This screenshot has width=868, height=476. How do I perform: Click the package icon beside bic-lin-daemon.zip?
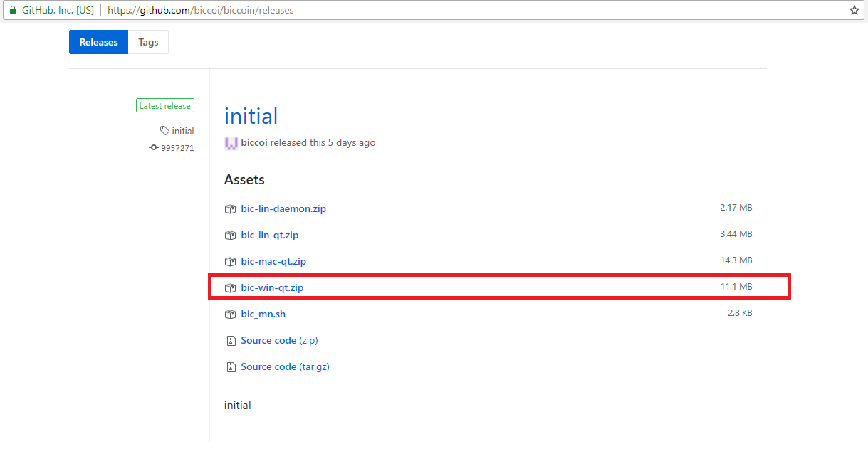click(230, 209)
